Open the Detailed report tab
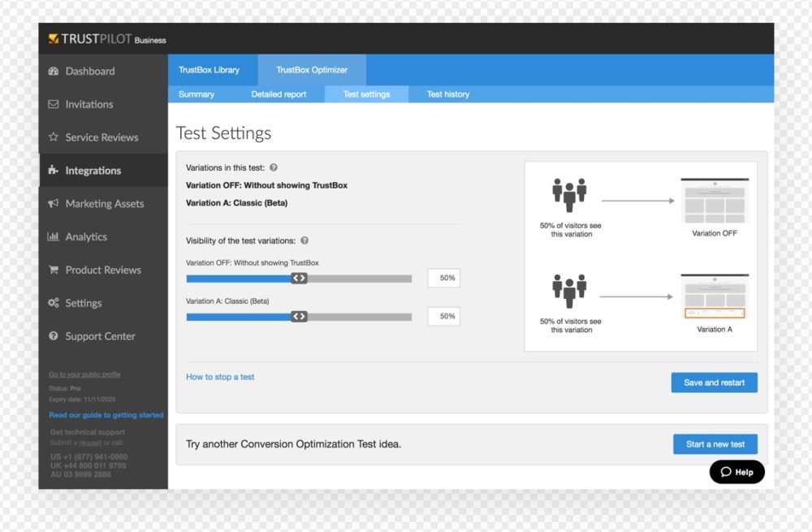The width and height of the screenshot is (812, 532). click(x=279, y=94)
